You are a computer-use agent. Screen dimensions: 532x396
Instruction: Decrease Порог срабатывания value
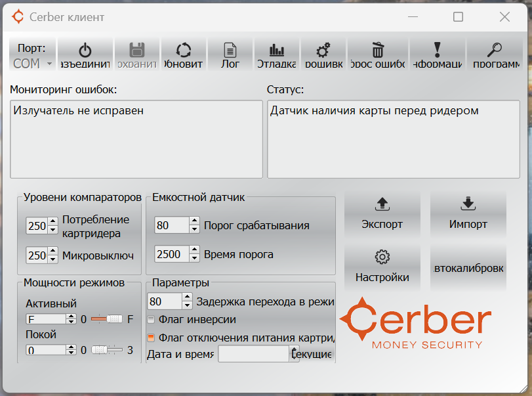point(194,229)
